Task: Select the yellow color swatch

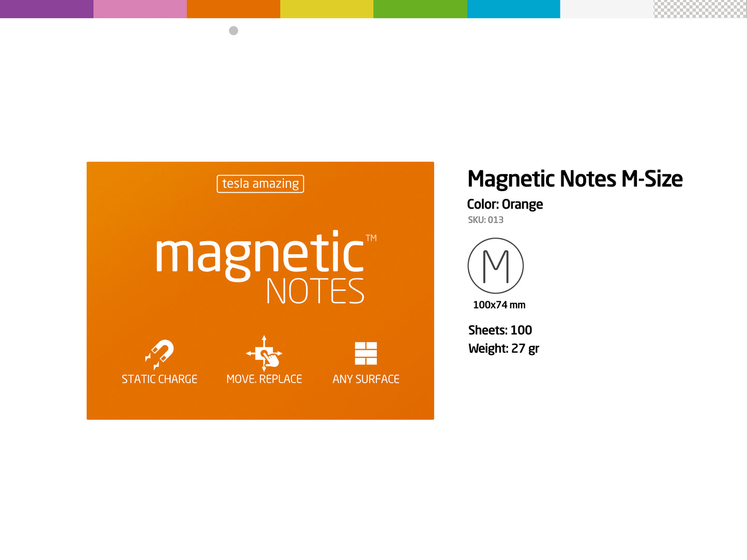Action: pyautogui.click(x=327, y=9)
